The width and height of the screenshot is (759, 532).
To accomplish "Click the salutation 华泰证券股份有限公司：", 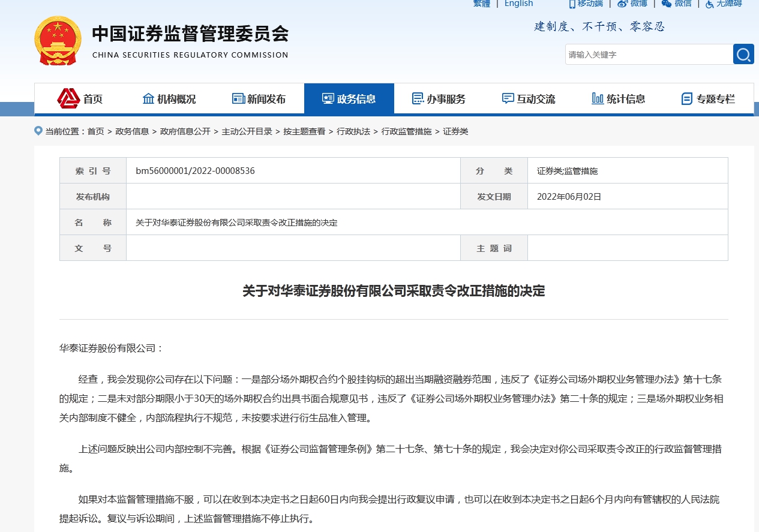I will [x=112, y=348].
